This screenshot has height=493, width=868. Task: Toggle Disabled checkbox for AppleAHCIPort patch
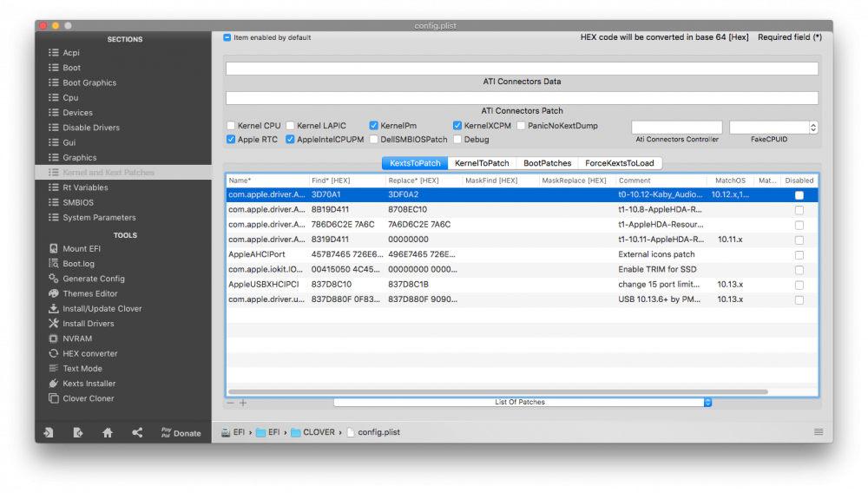tap(799, 255)
